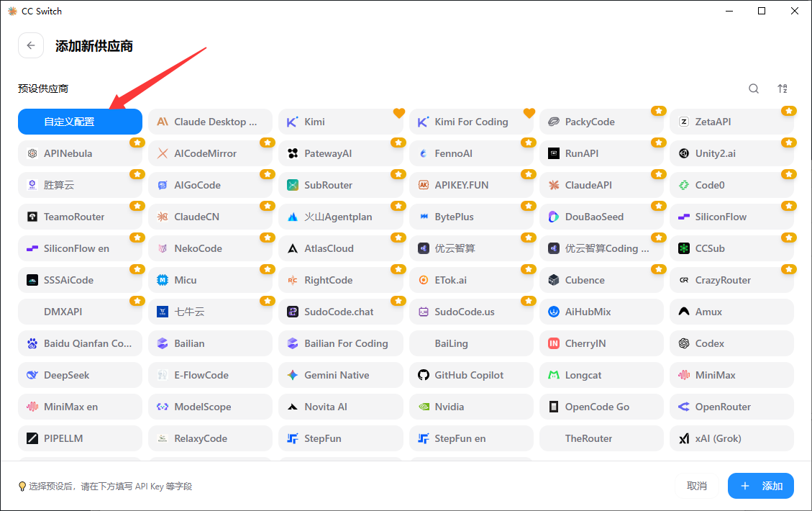Select the 火山Agentplan preset
Image resolution: width=812 pixels, height=511 pixels.
click(341, 217)
